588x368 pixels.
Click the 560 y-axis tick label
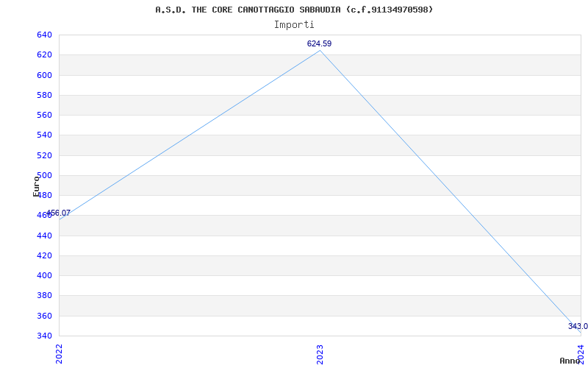(44, 115)
